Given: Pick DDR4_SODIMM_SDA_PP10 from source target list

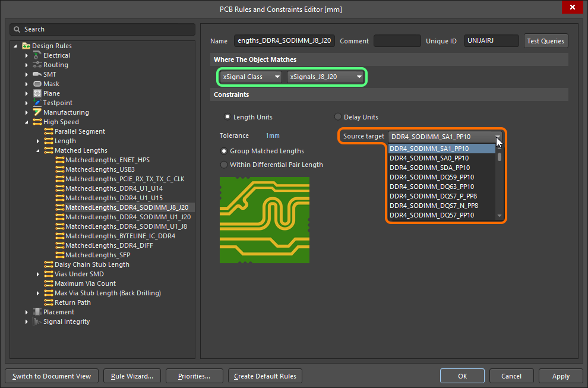Looking at the screenshot, I should [429, 168].
